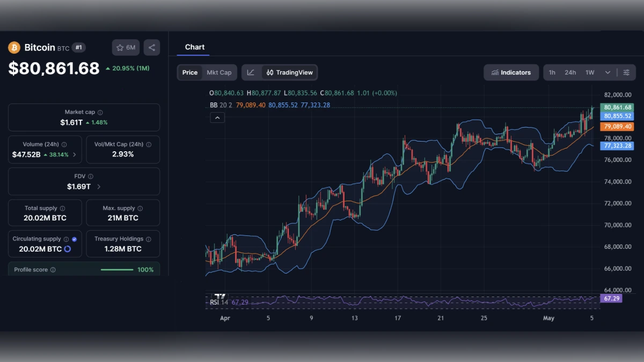This screenshot has height=362, width=644.
Task: Select the Price toggle
Action: [190, 72]
